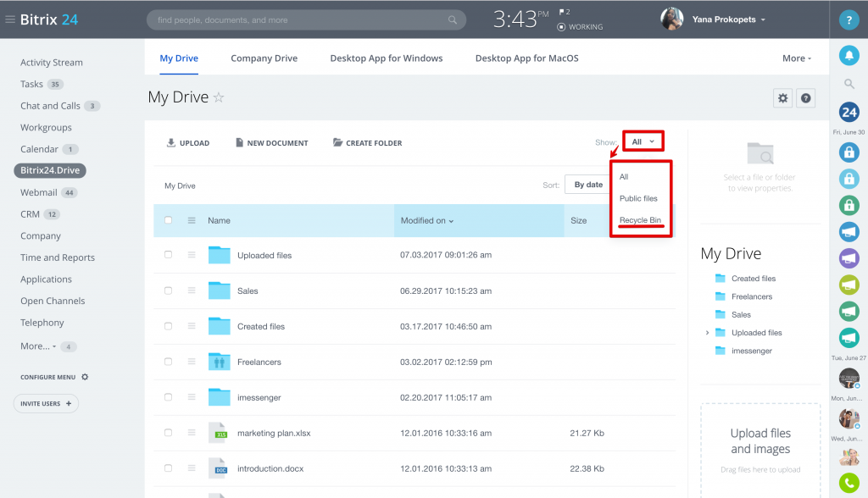868x498 pixels.
Task: Check the Uploaded files row checkbox
Action: tap(169, 255)
